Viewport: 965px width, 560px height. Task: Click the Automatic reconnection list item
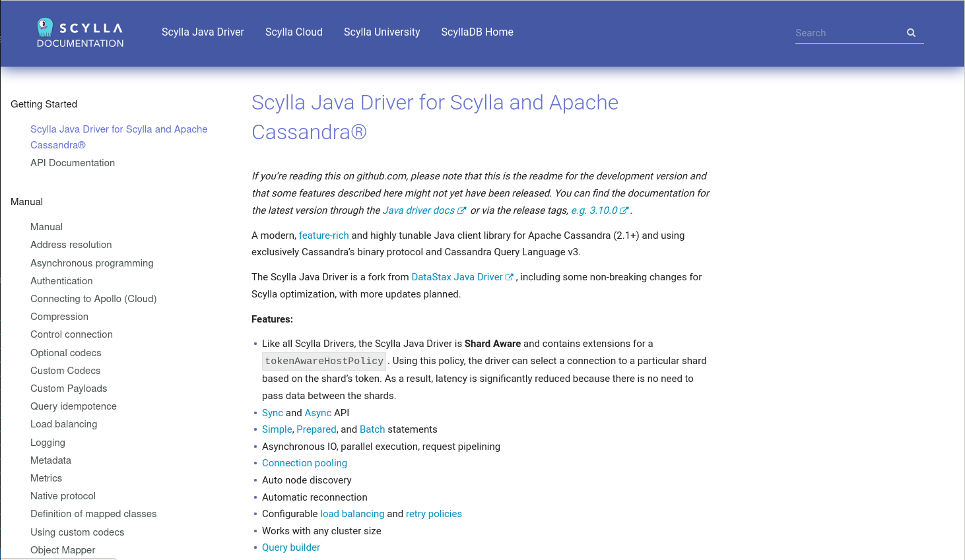[x=314, y=497]
